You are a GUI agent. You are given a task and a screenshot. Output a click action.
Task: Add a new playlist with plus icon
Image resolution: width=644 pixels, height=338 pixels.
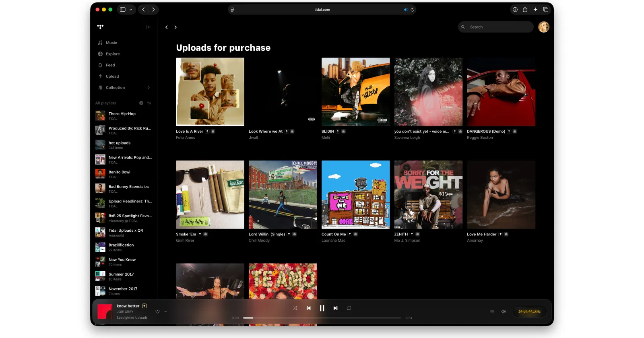141,103
